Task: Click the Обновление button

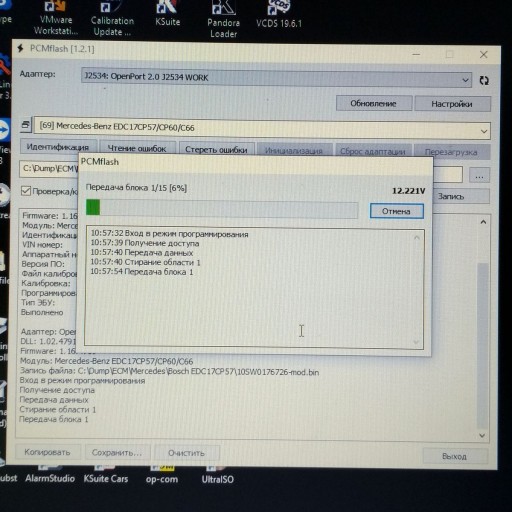Action: tap(373, 104)
